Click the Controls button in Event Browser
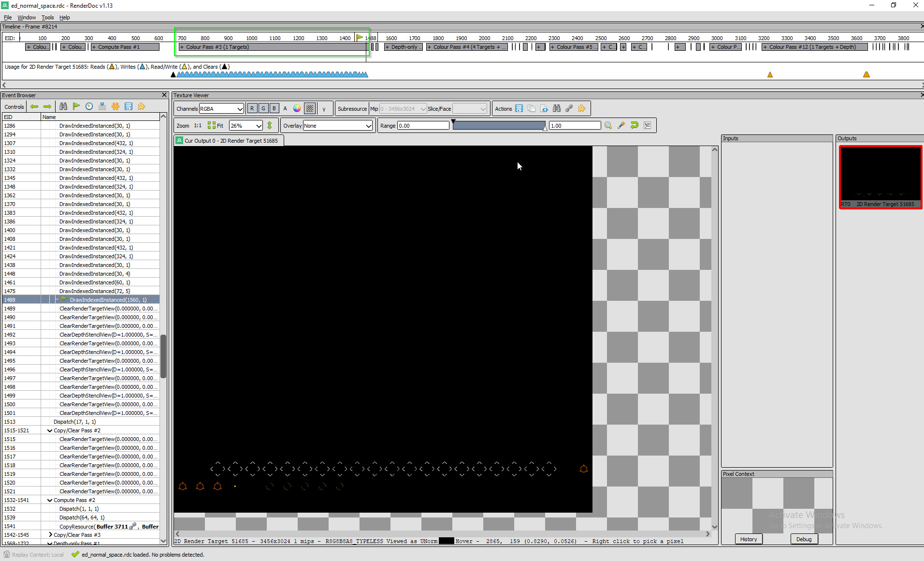924x561 pixels. (x=14, y=107)
